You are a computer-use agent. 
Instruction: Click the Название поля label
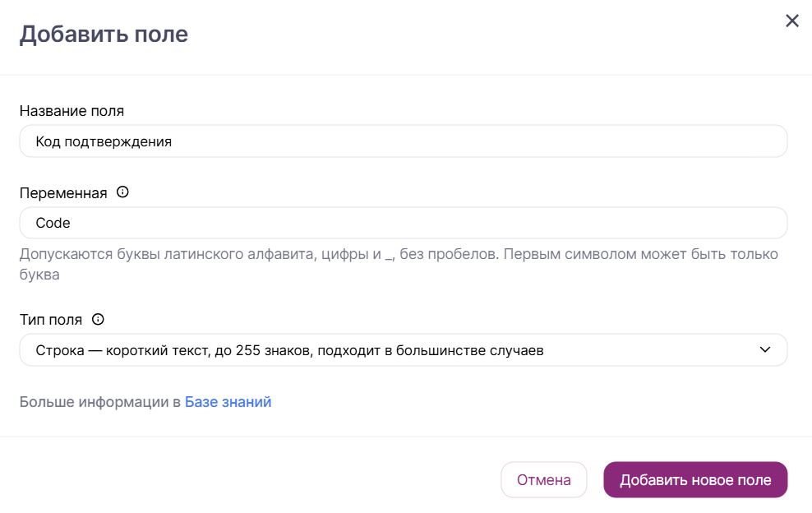[x=73, y=110]
